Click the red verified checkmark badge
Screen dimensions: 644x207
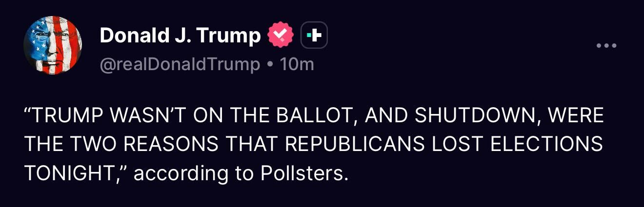coord(282,35)
